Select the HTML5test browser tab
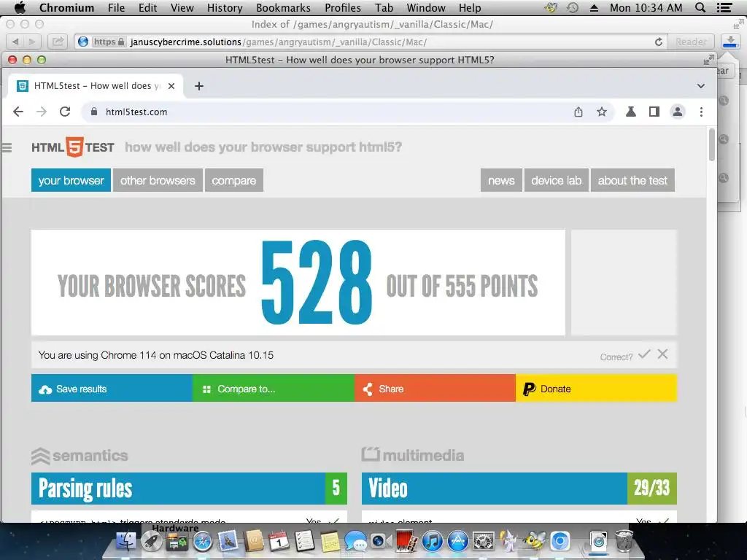747x560 pixels. [96, 86]
